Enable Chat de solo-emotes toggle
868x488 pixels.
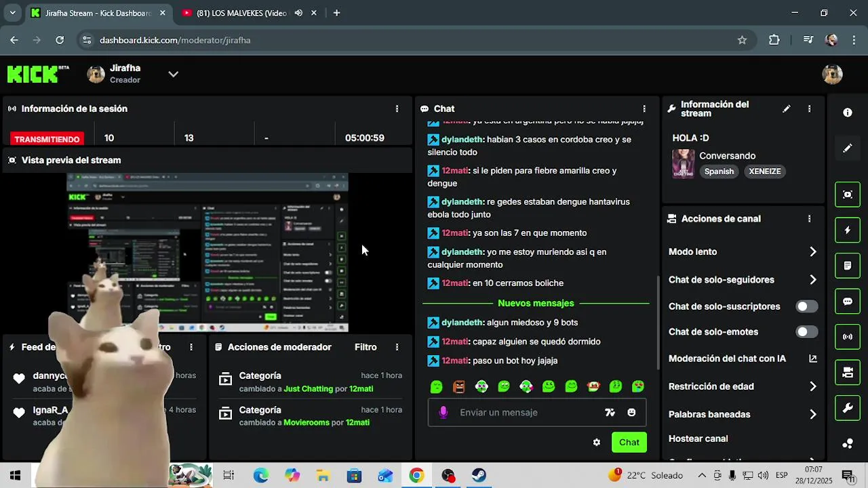coord(806,332)
